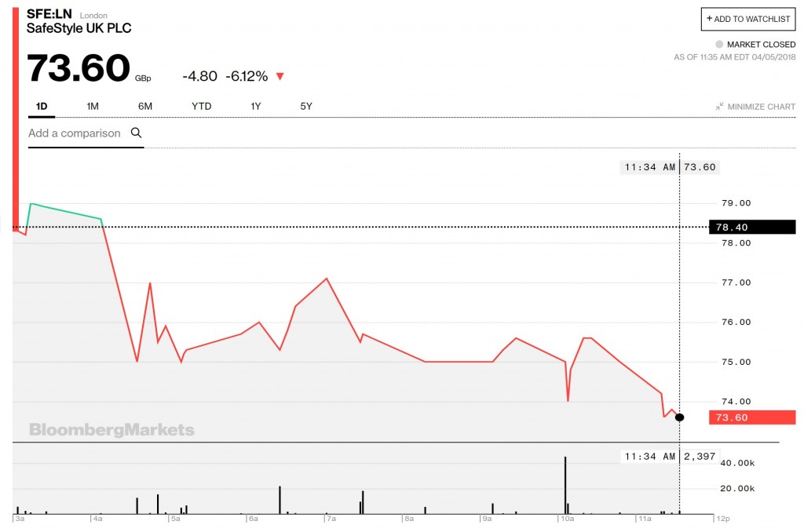Select the 1Y chart range
Screen dimensions: 804x532
[x=256, y=106]
